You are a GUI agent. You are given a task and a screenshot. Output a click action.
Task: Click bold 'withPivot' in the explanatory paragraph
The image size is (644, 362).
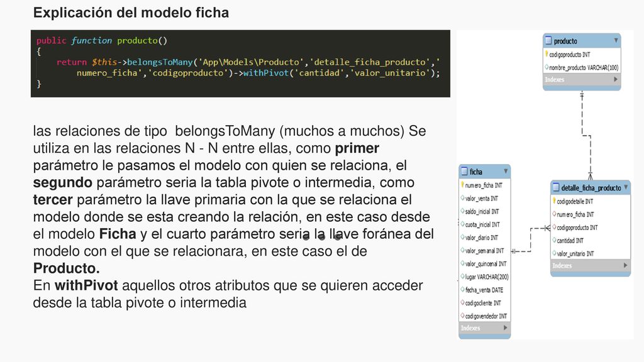click(x=86, y=286)
